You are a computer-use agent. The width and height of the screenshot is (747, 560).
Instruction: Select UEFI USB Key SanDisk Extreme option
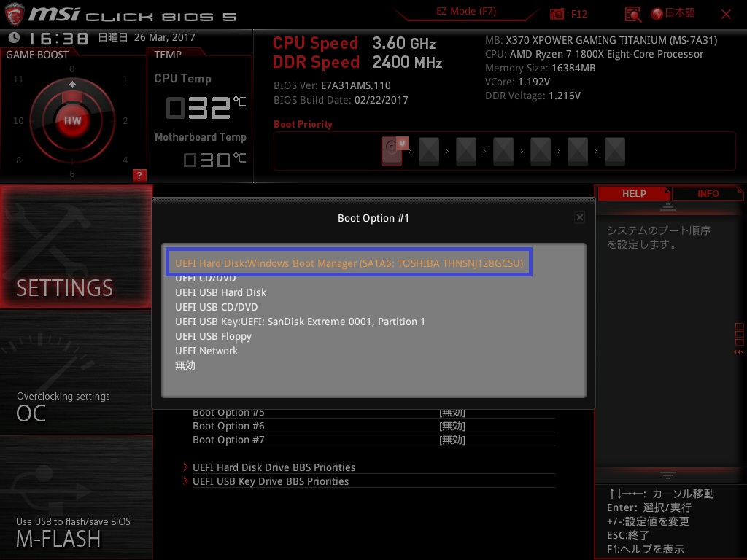tap(300, 322)
